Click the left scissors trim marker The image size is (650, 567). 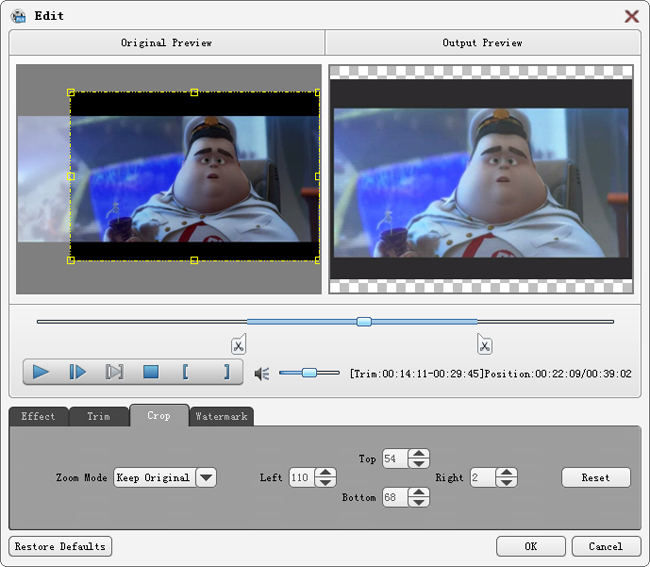tap(238, 344)
